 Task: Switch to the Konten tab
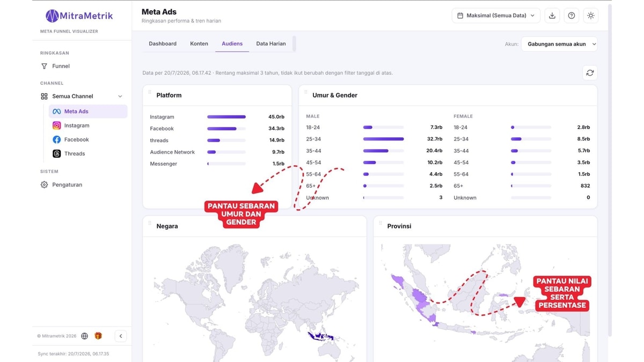[199, 43]
